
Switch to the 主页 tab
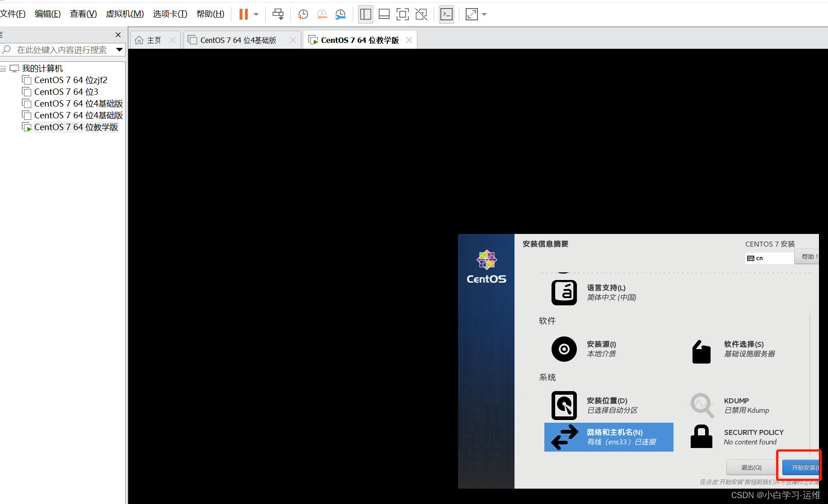point(155,40)
